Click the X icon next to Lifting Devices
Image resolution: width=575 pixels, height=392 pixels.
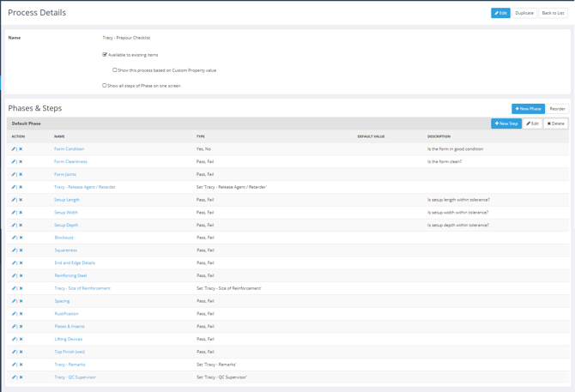[21, 339]
